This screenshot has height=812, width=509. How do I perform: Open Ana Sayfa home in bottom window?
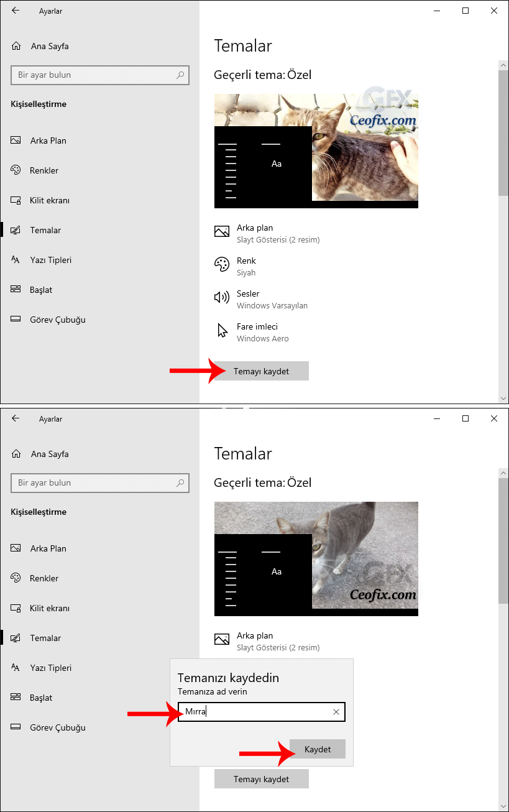coord(40,454)
